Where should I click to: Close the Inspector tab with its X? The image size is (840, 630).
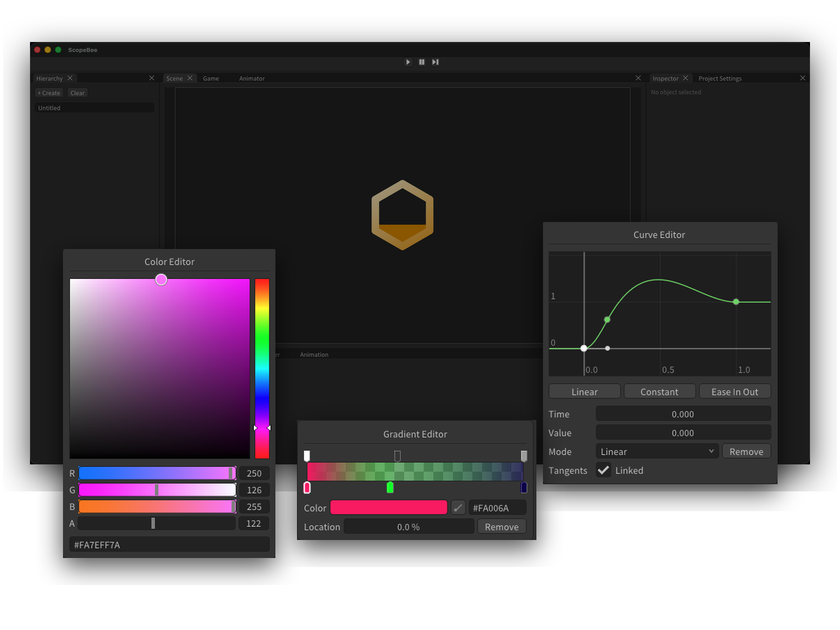685,78
